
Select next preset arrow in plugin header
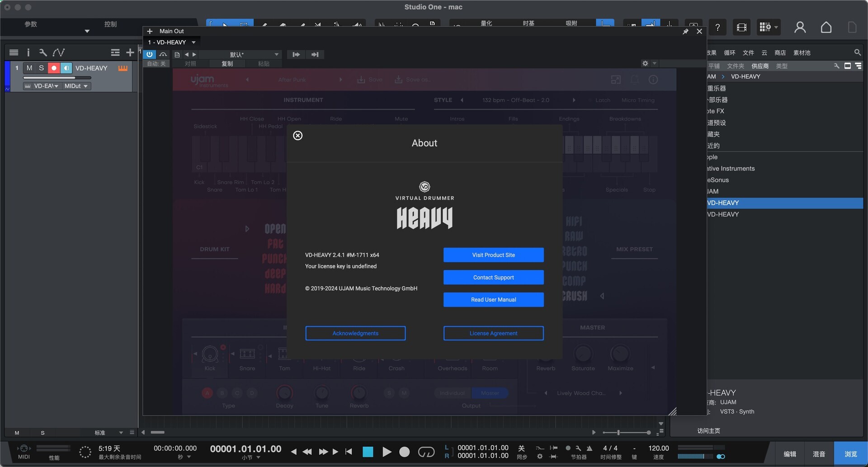194,55
